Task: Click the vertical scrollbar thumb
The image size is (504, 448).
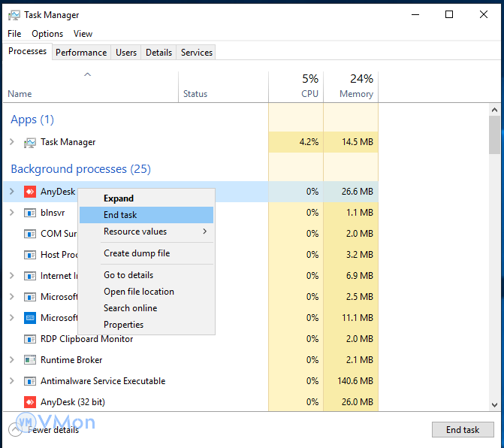Action: [493, 134]
